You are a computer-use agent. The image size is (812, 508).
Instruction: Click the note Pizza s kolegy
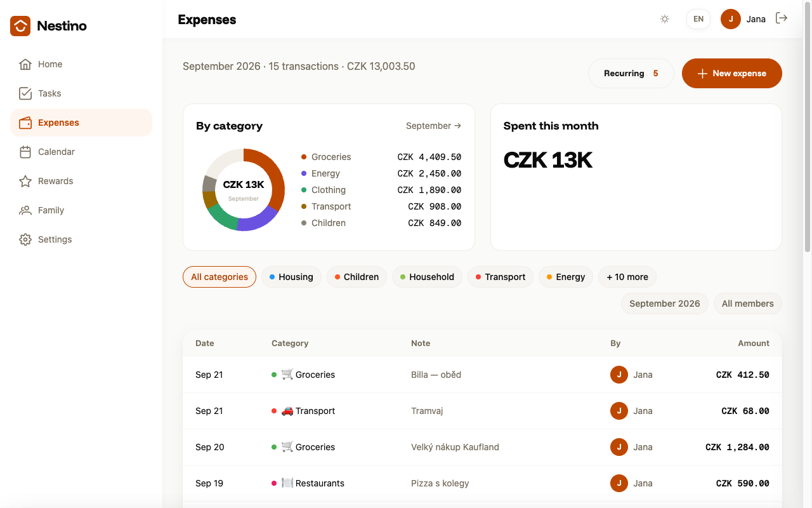(440, 483)
